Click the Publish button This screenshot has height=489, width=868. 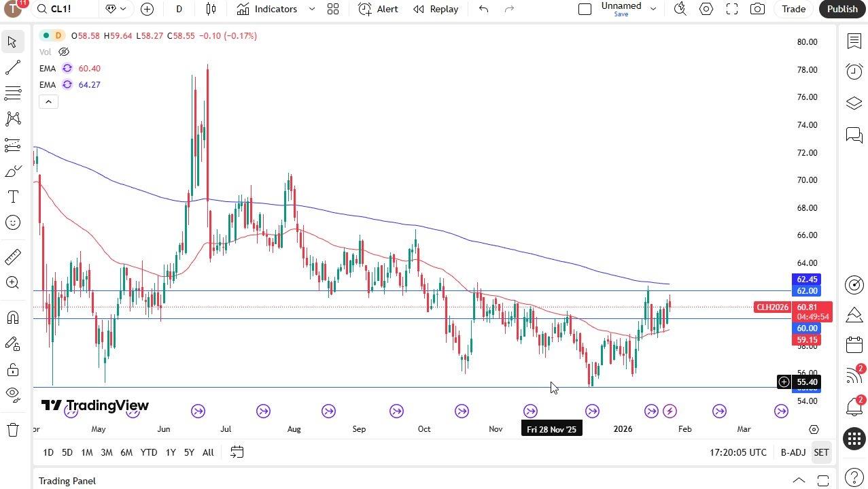(841, 9)
